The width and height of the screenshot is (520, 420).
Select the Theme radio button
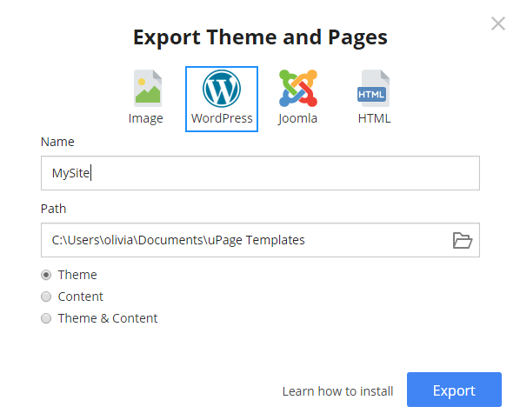point(46,275)
